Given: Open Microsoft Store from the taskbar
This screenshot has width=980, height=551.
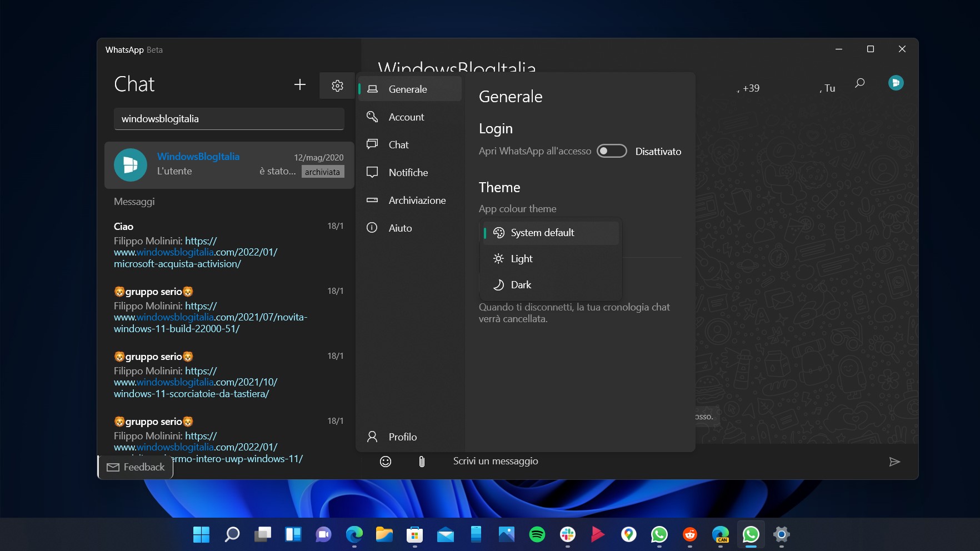Looking at the screenshot, I should 415,535.
